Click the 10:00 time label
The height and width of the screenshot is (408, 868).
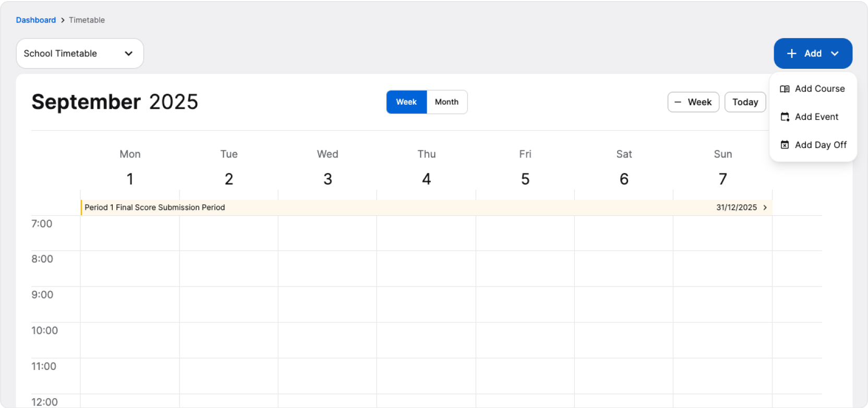click(44, 330)
